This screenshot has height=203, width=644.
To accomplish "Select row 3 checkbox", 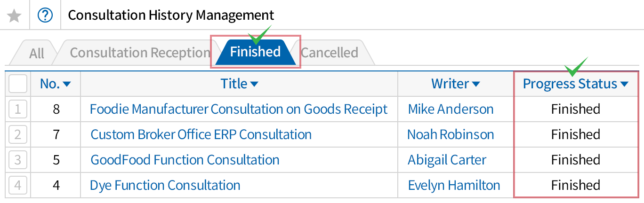I will point(18,160).
